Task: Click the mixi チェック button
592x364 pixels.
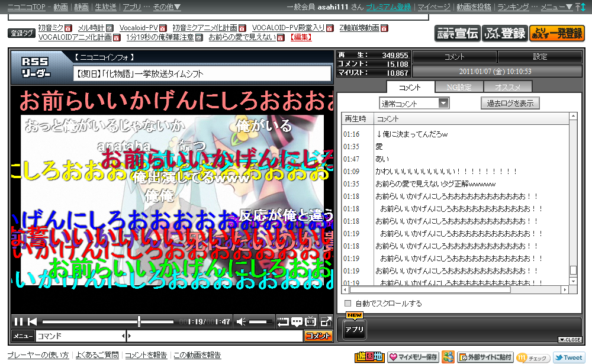Action: tap(533, 357)
